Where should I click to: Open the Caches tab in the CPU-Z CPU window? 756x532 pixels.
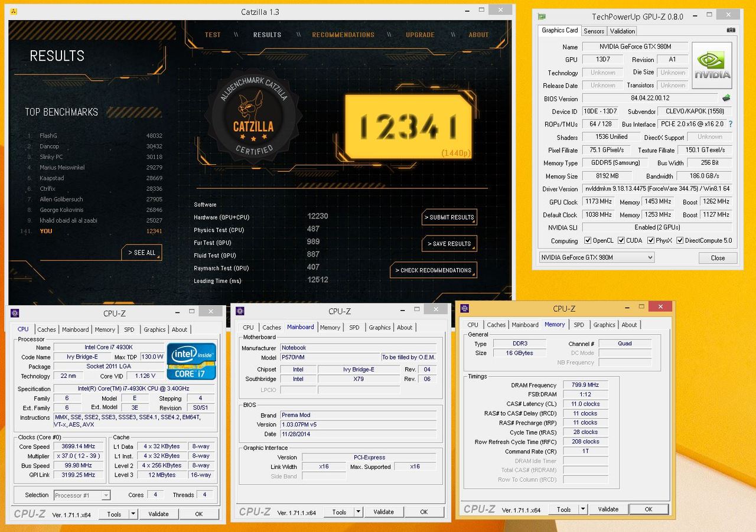click(x=47, y=329)
